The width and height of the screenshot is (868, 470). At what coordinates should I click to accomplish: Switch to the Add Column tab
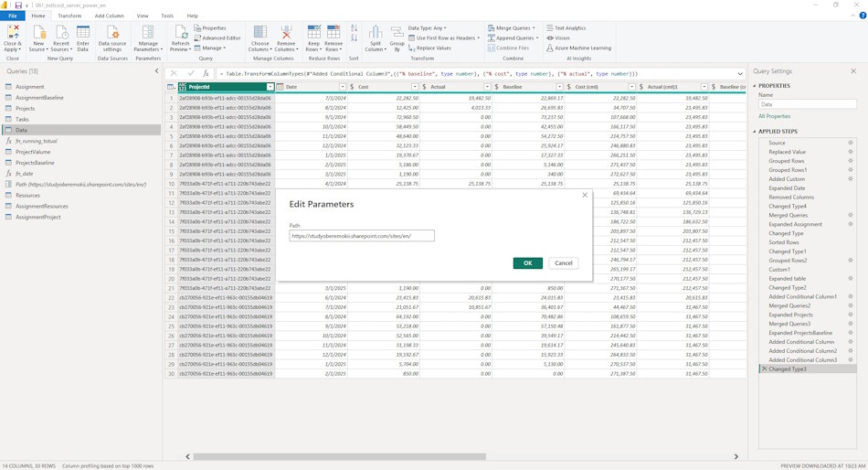click(x=109, y=16)
